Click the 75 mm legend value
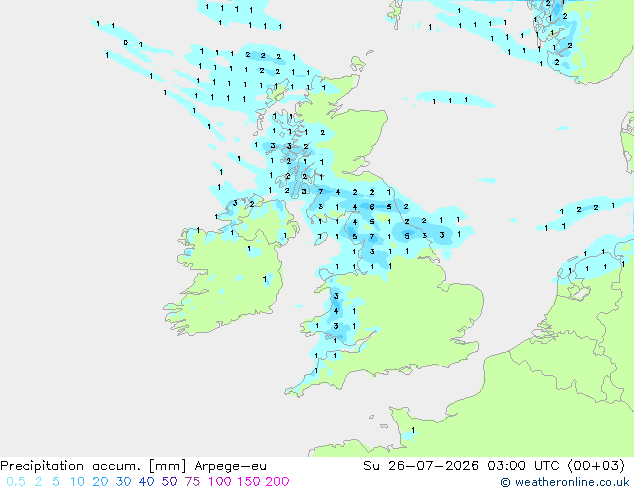This screenshot has height=490, width=634. click(192, 482)
